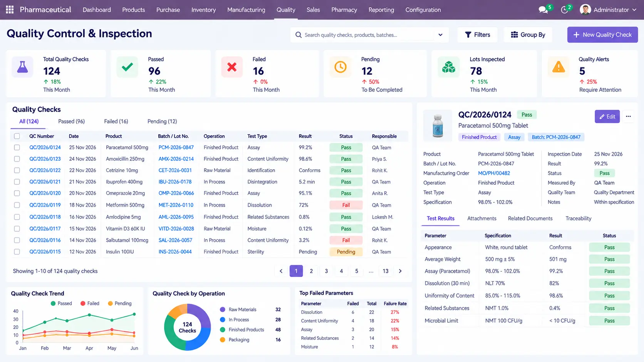Click the Passed green checkmark icon
The image size is (644, 362).
(x=127, y=67)
